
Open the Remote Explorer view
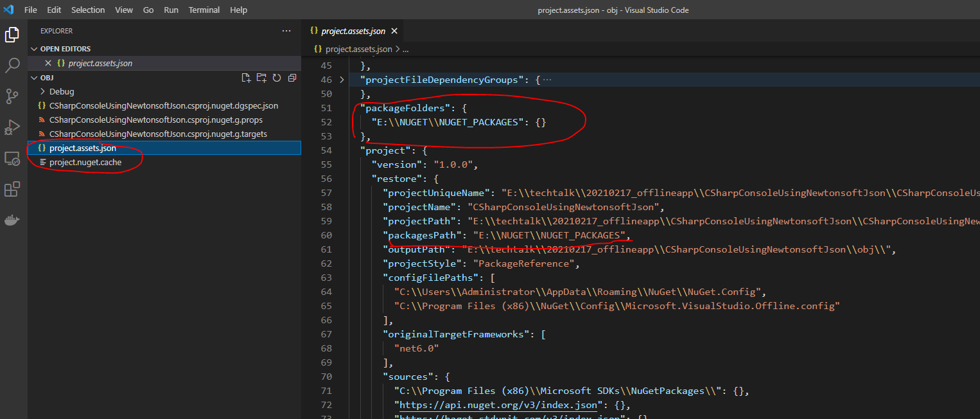(x=12, y=158)
